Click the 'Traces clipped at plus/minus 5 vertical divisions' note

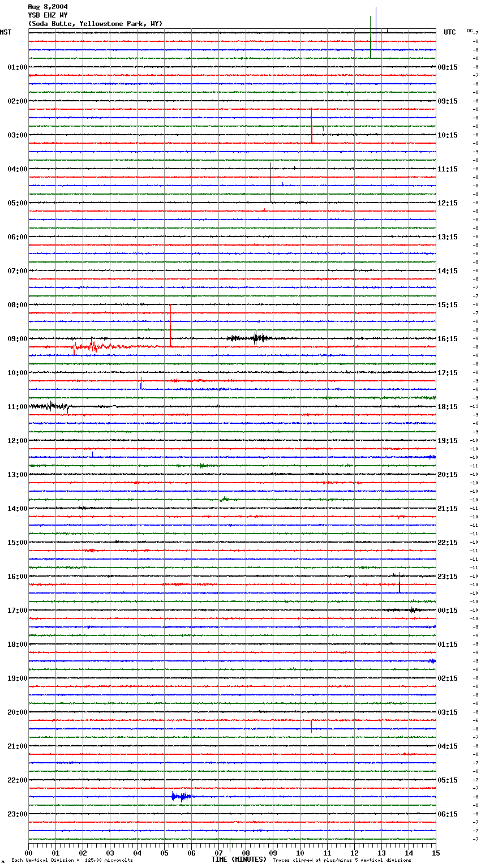[342, 860]
